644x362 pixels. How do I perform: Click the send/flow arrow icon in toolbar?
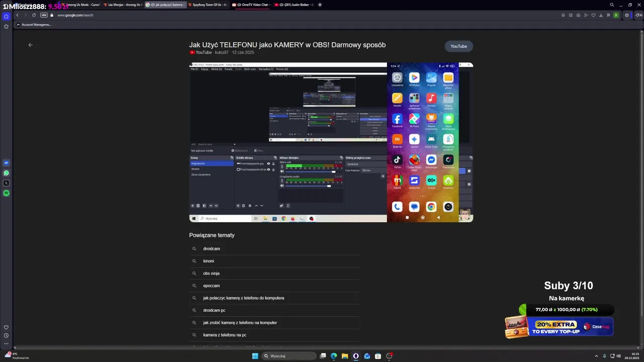[586, 15]
